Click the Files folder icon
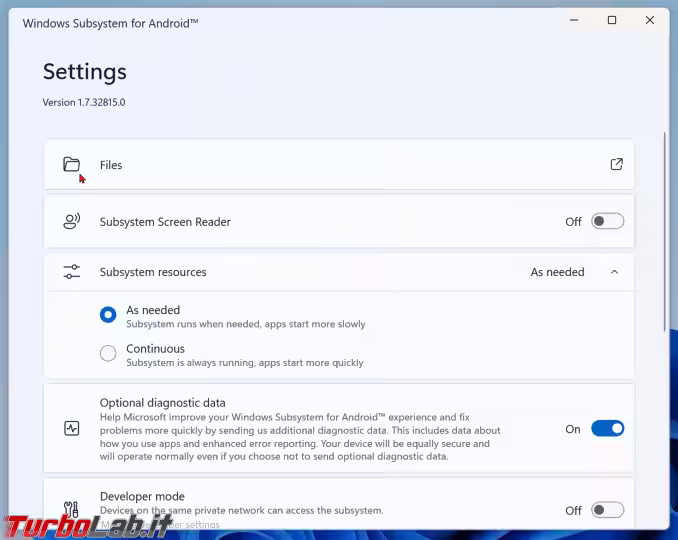Screen dimensions: 678x540 click(71, 164)
